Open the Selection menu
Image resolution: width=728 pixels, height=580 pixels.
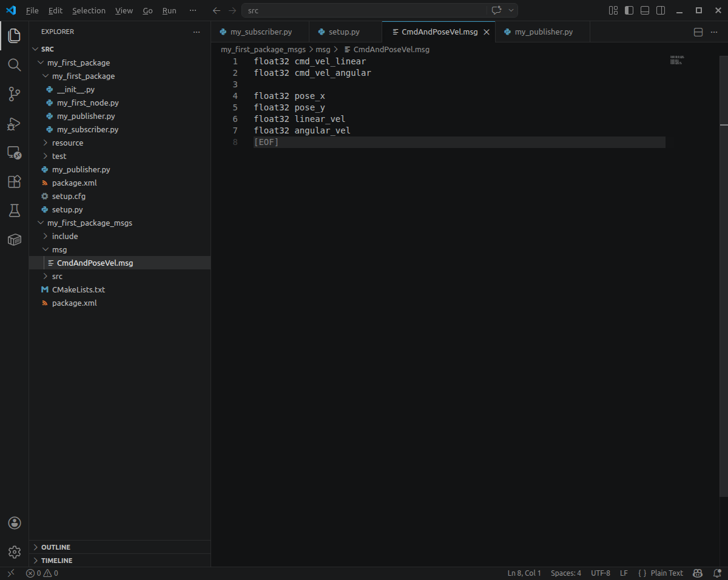coord(89,10)
